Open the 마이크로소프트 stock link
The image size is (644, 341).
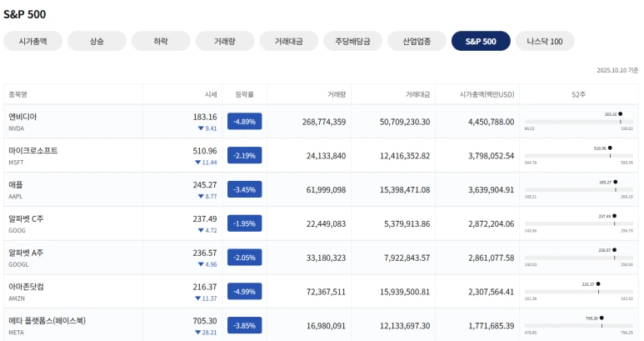coord(33,151)
